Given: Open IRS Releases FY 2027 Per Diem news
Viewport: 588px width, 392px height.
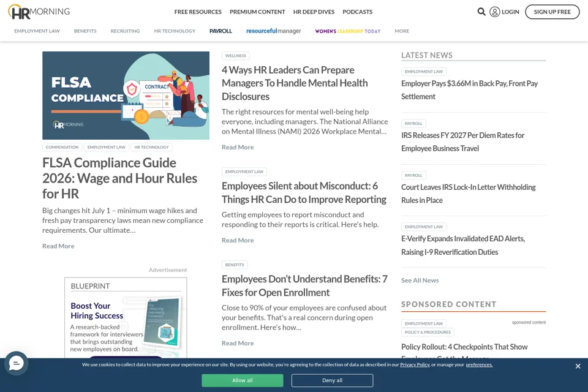Looking at the screenshot, I should coord(463,142).
